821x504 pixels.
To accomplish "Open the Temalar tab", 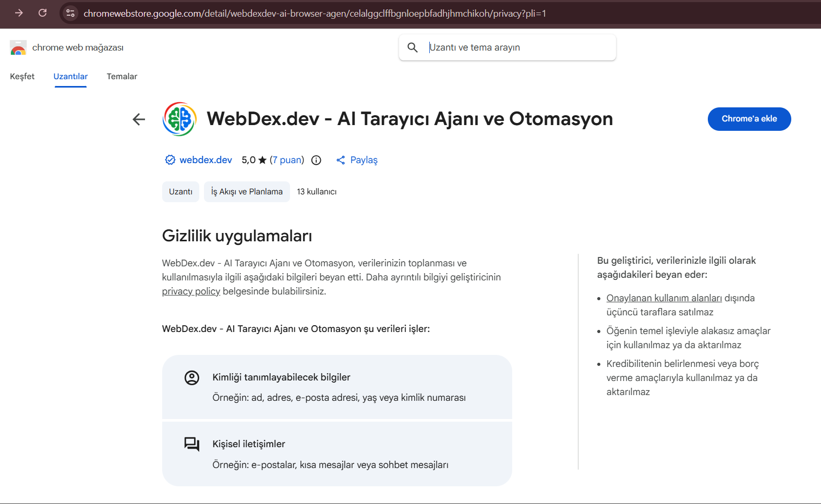I will 122,76.
